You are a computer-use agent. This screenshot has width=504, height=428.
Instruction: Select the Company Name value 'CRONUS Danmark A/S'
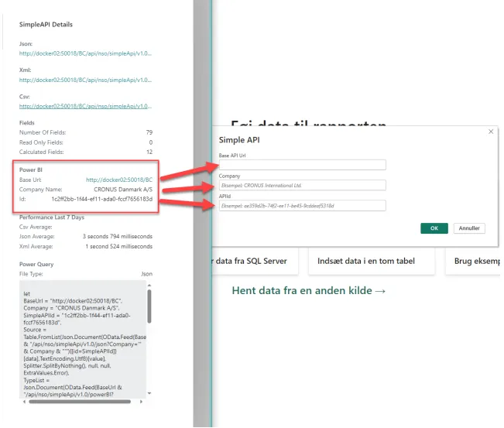123,190
